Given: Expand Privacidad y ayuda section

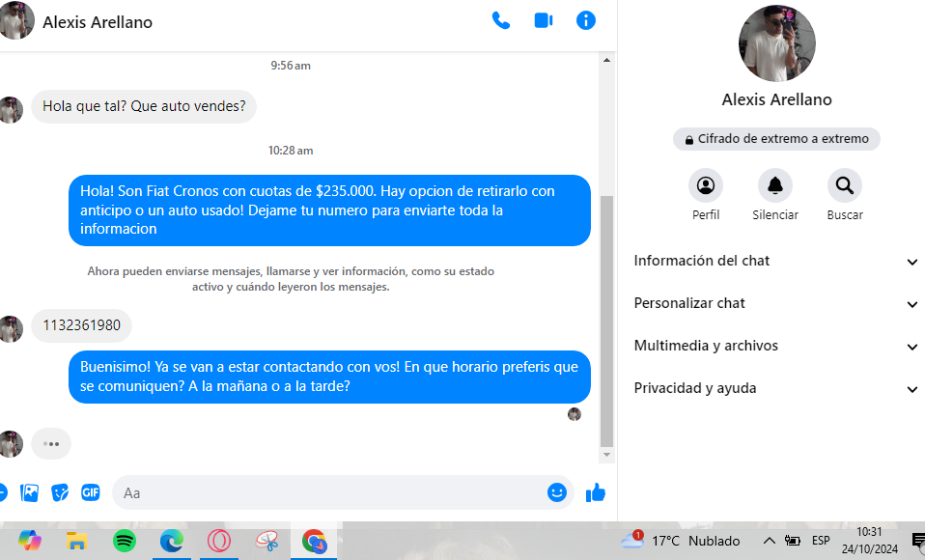Looking at the screenshot, I should point(775,388).
